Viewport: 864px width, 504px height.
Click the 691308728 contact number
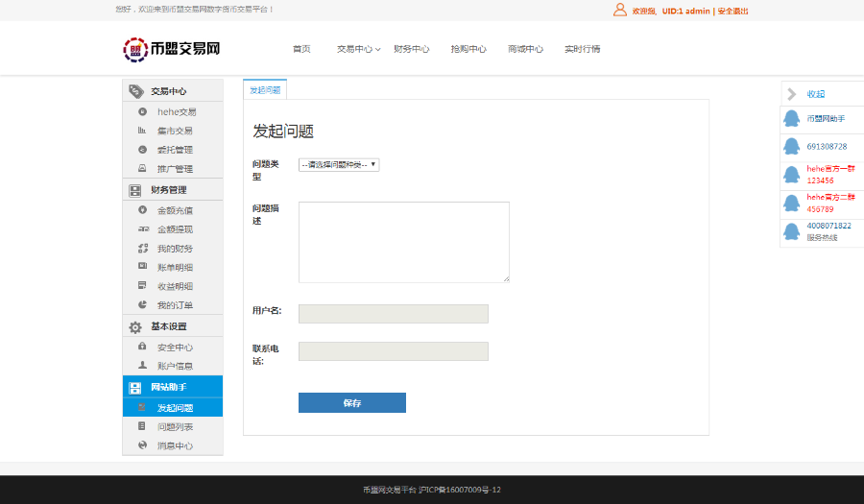pyautogui.click(x=827, y=147)
